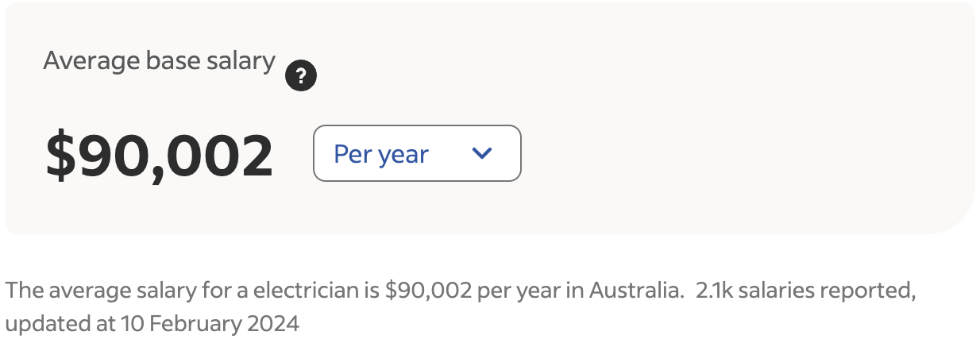Click the "updated at 10 February 2024" text
980x343 pixels.
click(152, 324)
